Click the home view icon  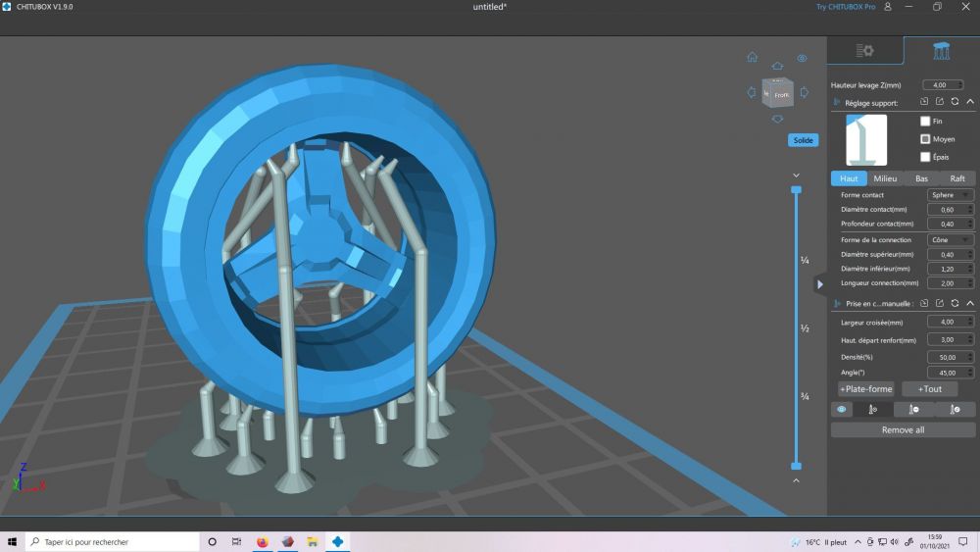pos(752,57)
